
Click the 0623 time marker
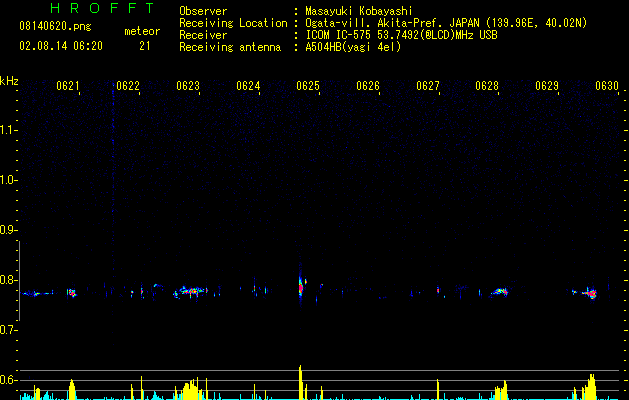click(x=188, y=86)
